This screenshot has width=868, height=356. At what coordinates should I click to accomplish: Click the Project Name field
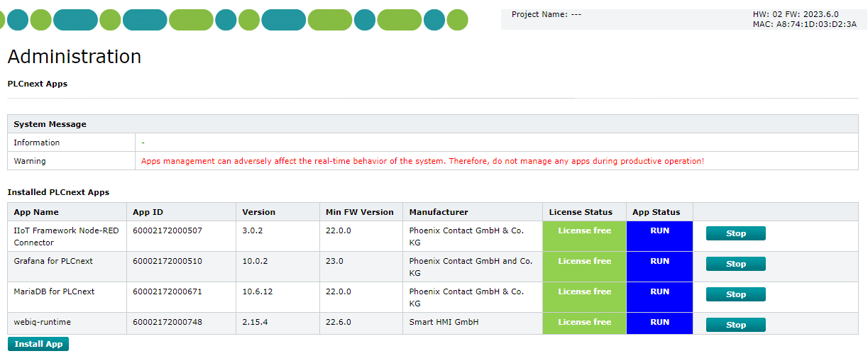546,14
